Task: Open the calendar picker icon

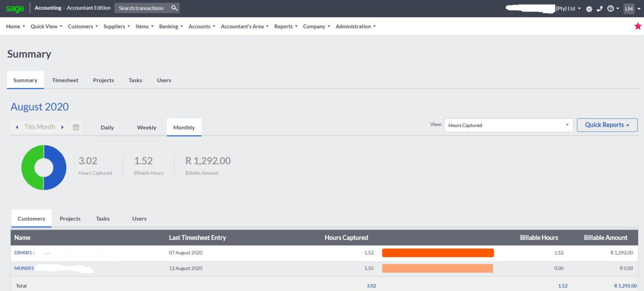Action: tap(76, 127)
